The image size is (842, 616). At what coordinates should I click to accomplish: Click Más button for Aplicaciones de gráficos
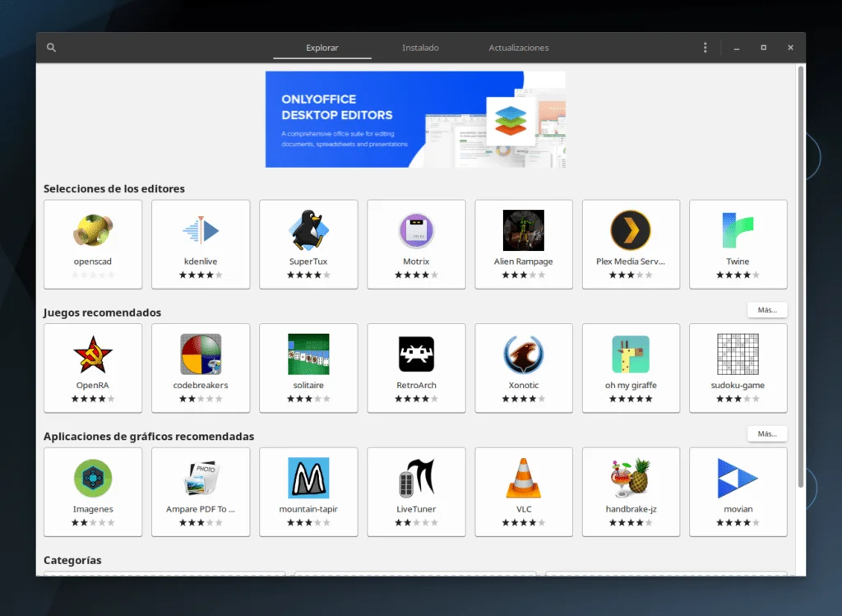pos(767,434)
